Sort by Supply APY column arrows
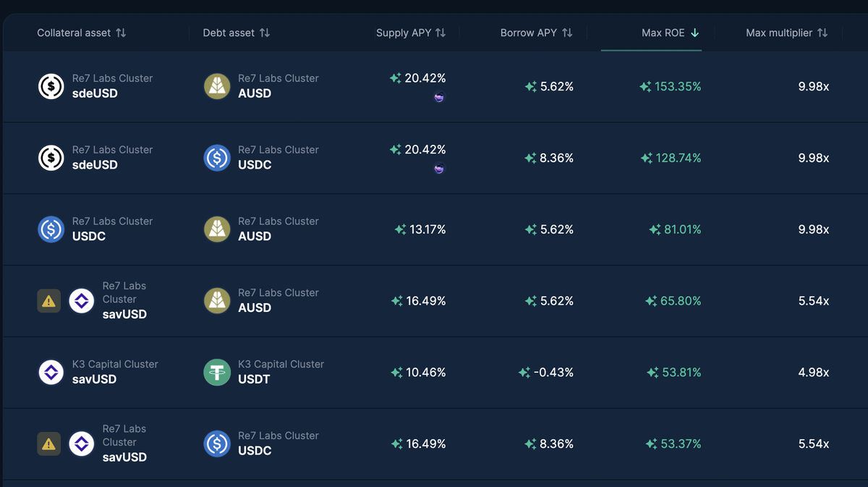This screenshot has width=868, height=487. pos(441,33)
